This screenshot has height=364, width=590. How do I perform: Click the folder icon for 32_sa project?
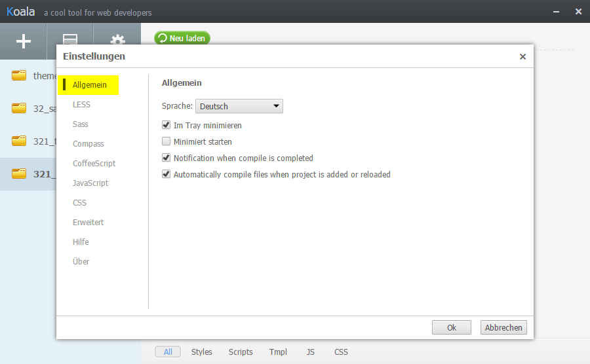point(19,108)
